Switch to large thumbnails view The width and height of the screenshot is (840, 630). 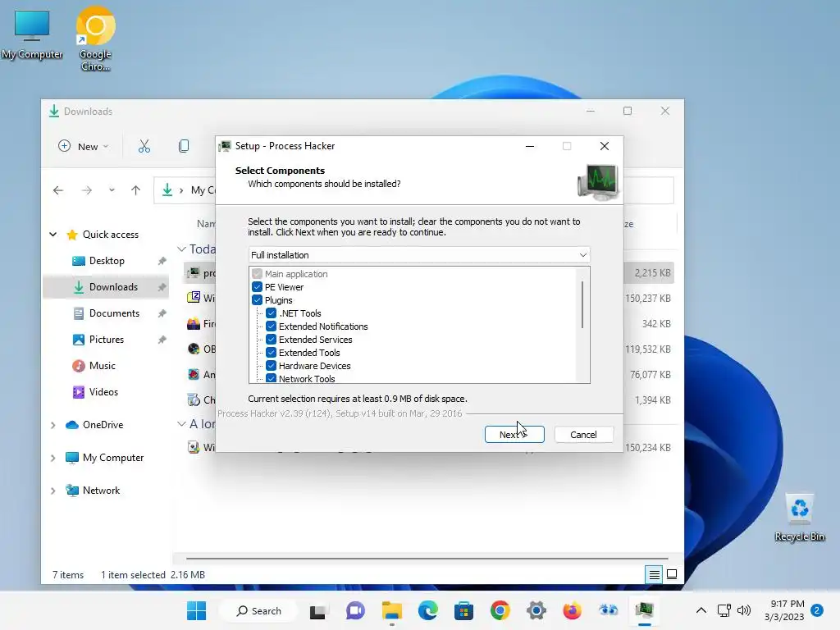coord(672,575)
